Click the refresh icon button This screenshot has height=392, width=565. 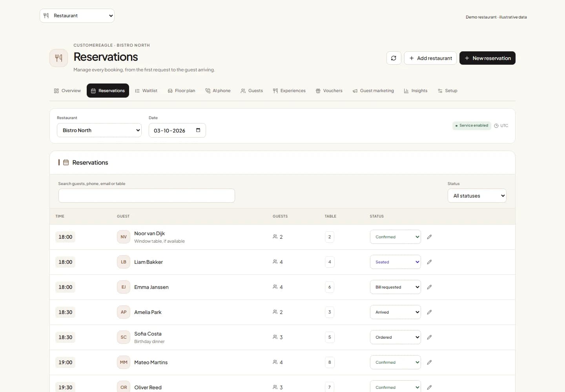click(x=394, y=58)
